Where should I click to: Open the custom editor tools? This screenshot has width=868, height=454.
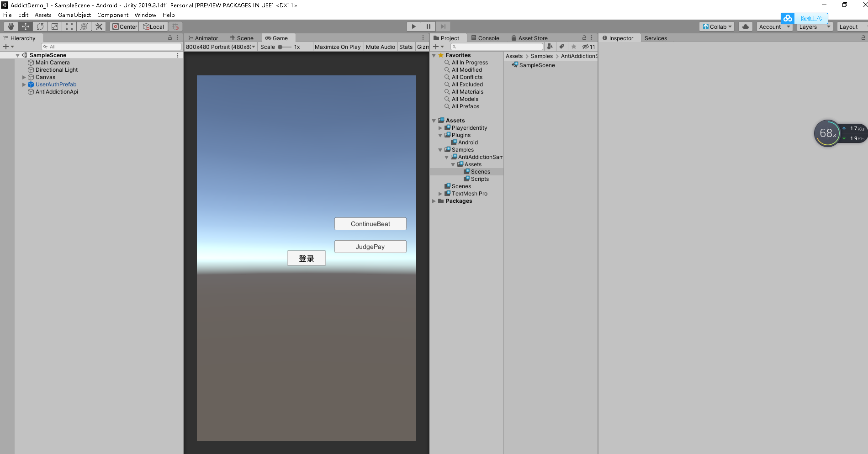(99, 26)
